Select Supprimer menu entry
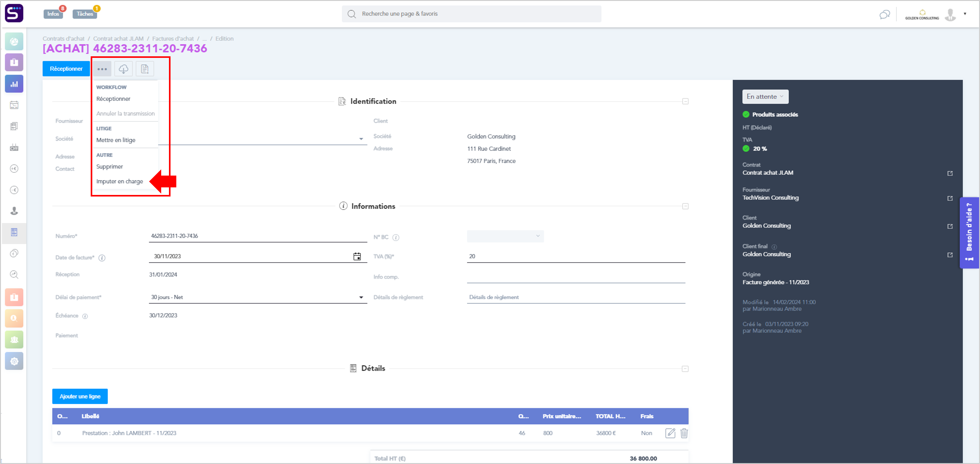 click(x=110, y=167)
